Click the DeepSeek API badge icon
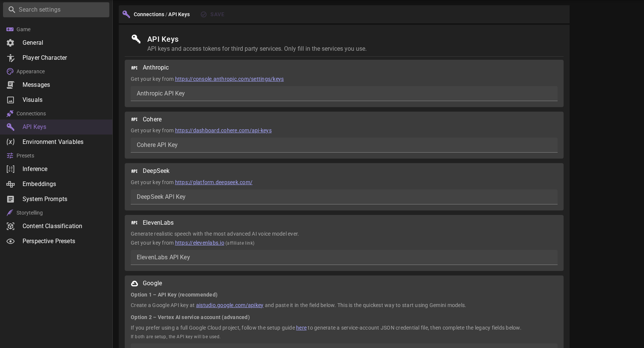Screen dimensions: 644x348 pos(134,171)
